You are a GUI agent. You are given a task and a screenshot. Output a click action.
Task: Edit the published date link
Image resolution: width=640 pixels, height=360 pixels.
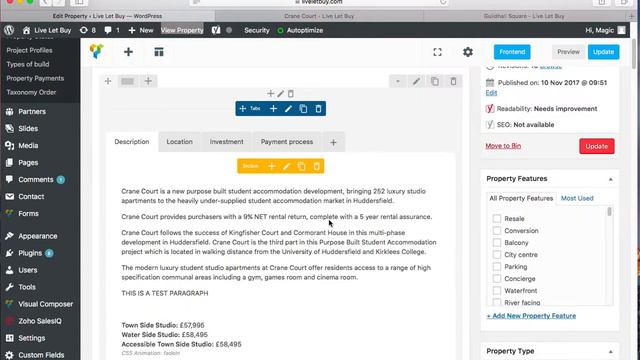tap(491, 93)
